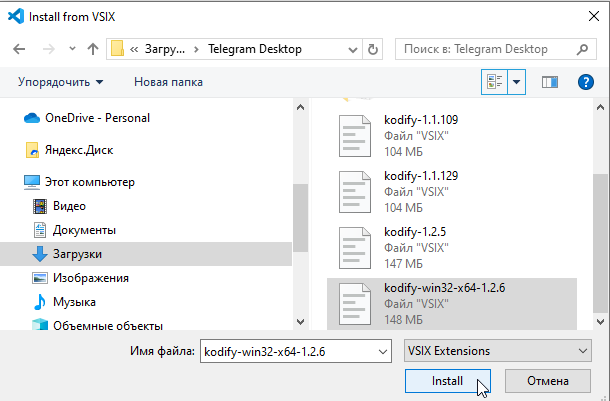
Task: Select the kodify-1.1.129 file
Action: (451, 192)
